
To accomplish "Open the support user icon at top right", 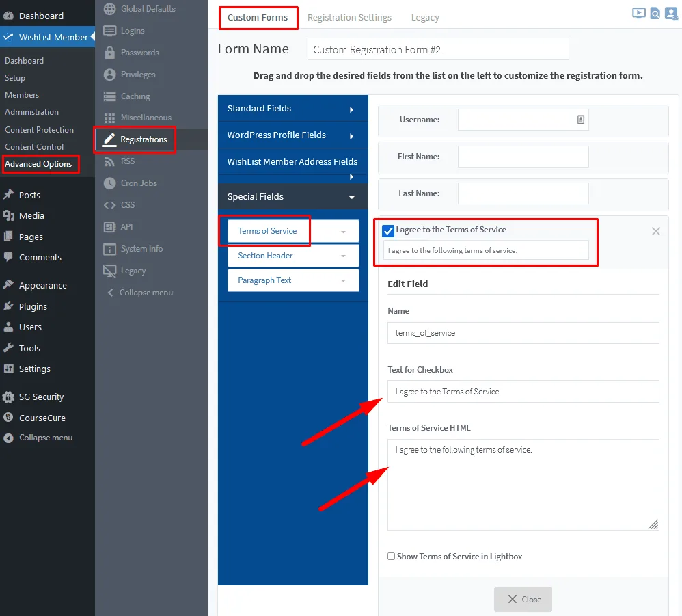I will tap(671, 14).
